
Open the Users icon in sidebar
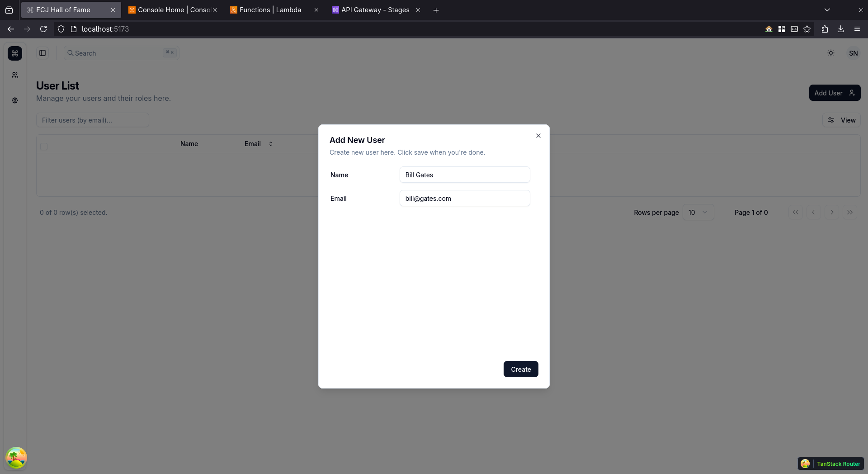point(15,75)
